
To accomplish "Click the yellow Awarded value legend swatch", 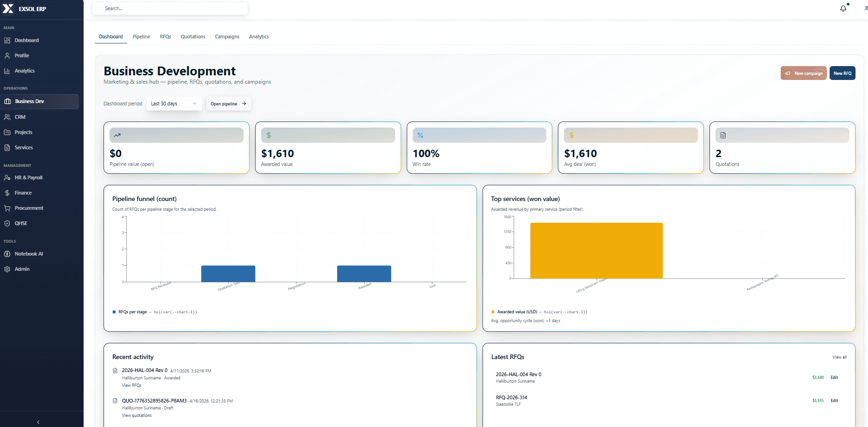I will pyautogui.click(x=493, y=312).
